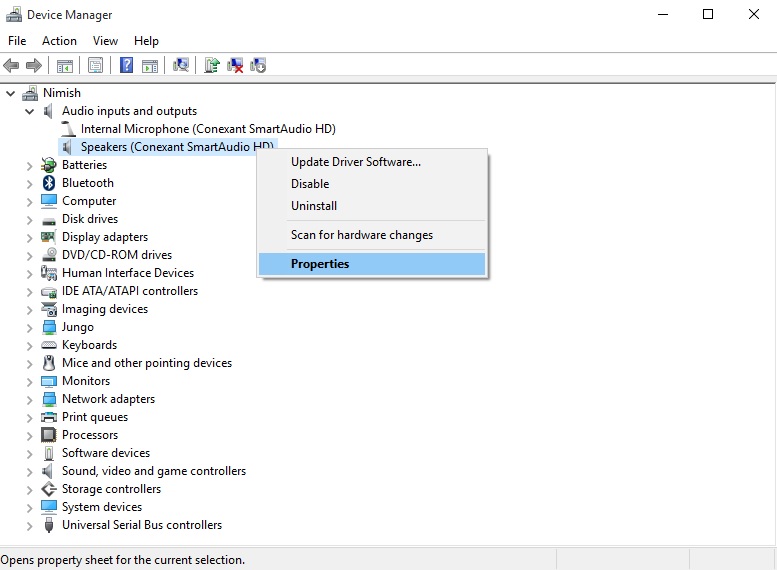Click the Storage controllers icon
777x570 pixels.
point(49,489)
